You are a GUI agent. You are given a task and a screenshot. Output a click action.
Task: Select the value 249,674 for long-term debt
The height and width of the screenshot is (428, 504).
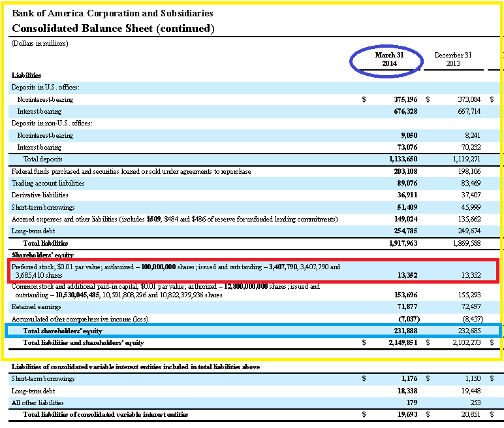coord(469,231)
